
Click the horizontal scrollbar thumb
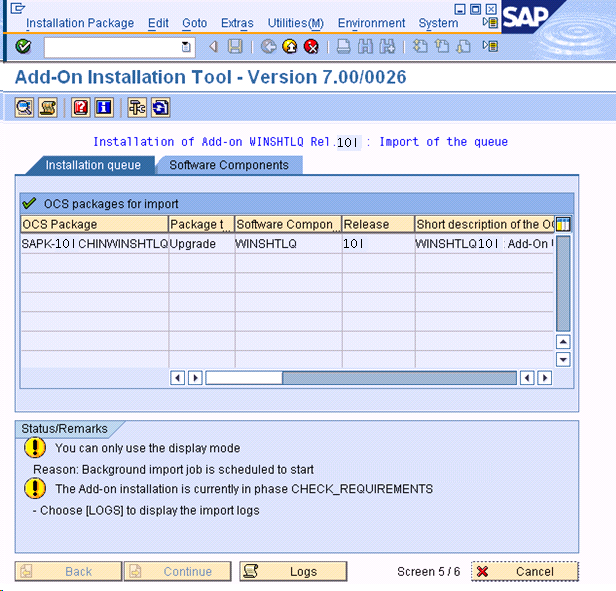click(x=244, y=378)
